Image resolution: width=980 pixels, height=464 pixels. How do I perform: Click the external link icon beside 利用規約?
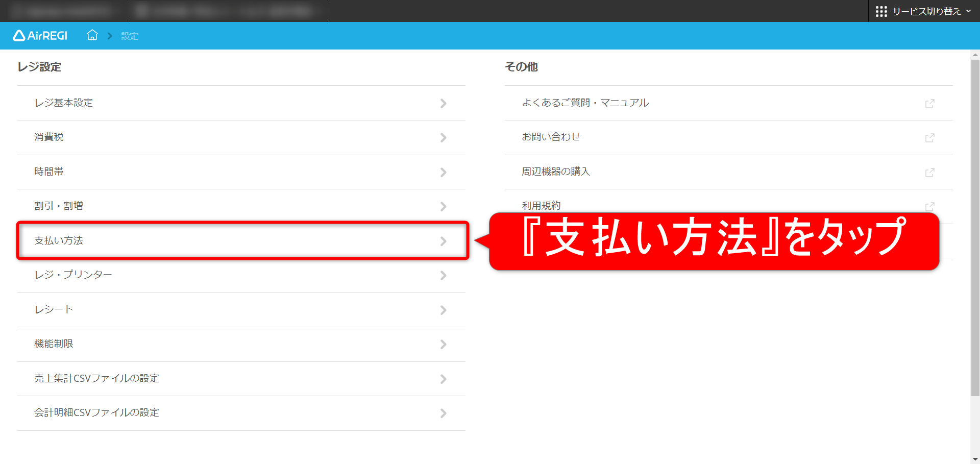coord(930,206)
